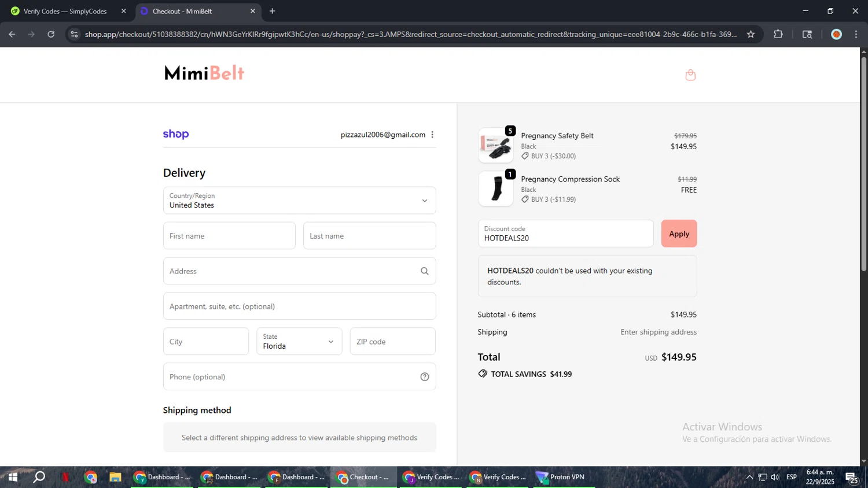The height and width of the screenshot is (488, 868).
Task: Open the browser extensions icon
Action: [778, 34]
